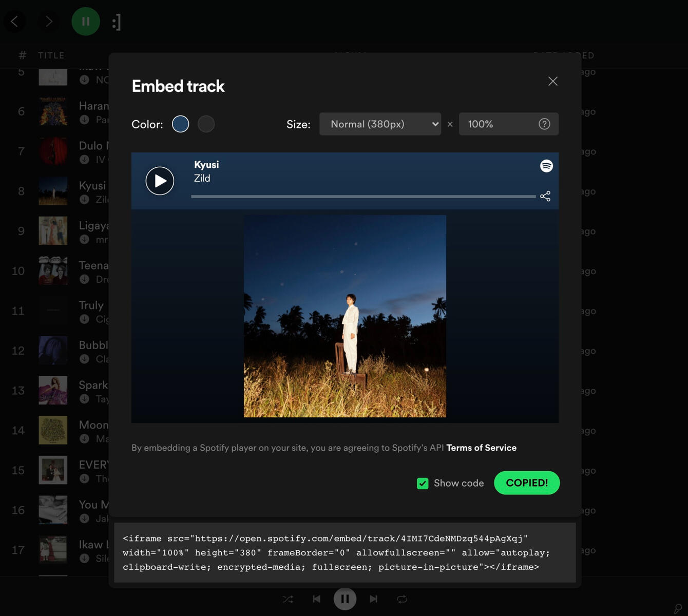Click the help question mark icon
688x616 pixels.
pyautogui.click(x=544, y=124)
